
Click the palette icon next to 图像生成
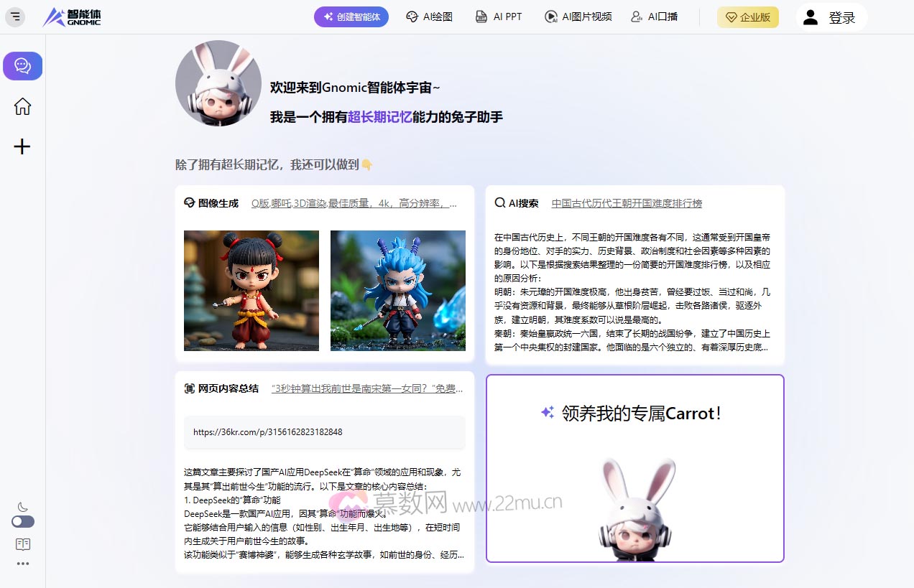[x=188, y=203]
